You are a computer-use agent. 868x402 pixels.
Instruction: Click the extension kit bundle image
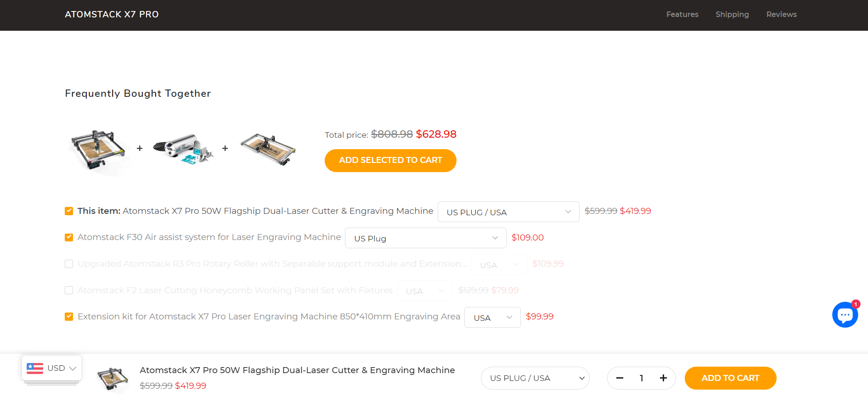[x=268, y=149]
